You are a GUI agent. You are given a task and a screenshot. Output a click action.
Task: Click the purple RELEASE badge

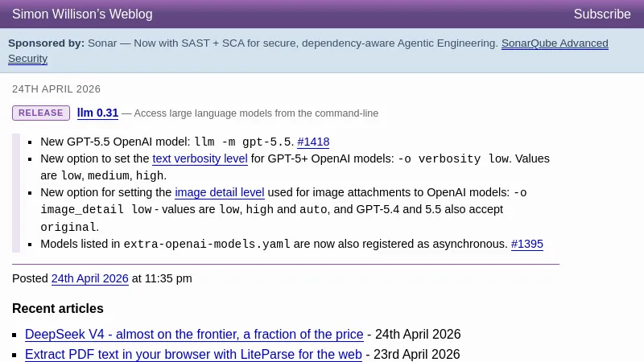pyautogui.click(x=41, y=113)
